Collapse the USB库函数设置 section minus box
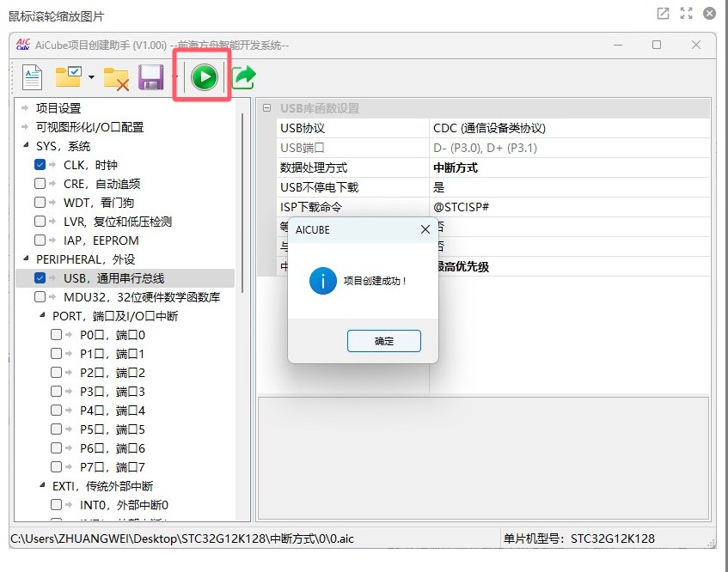Viewport: 728px width, 572px height. pos(267,108)
